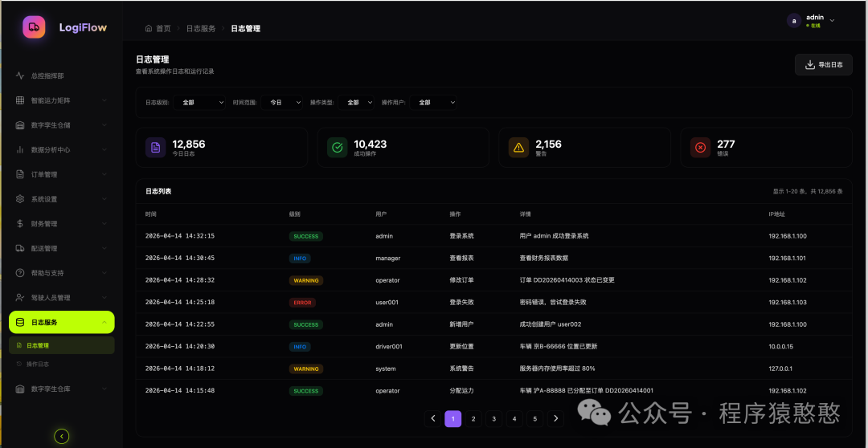Image resolution: width=868 pixels, height=448 pixels.
Task: Click the warehouse icon beside 数字孪生仓储
Action: pos(20,125)
